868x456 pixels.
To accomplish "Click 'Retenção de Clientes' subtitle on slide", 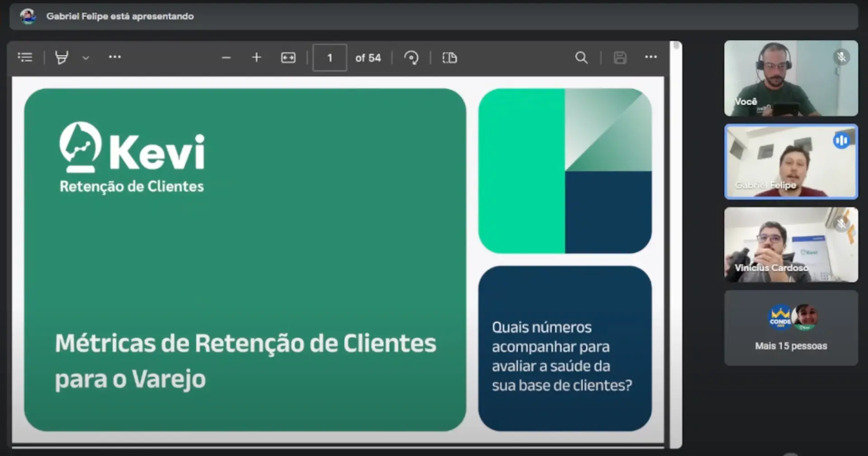I will (x=132, y=186).
